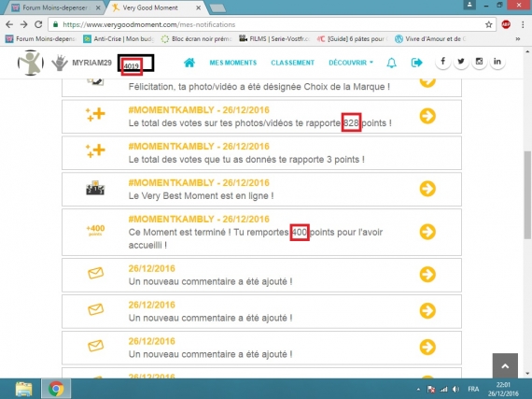Open volume control in system tray
The height and width of the screenshot is (399, 532).
click(x=455, y=389)
